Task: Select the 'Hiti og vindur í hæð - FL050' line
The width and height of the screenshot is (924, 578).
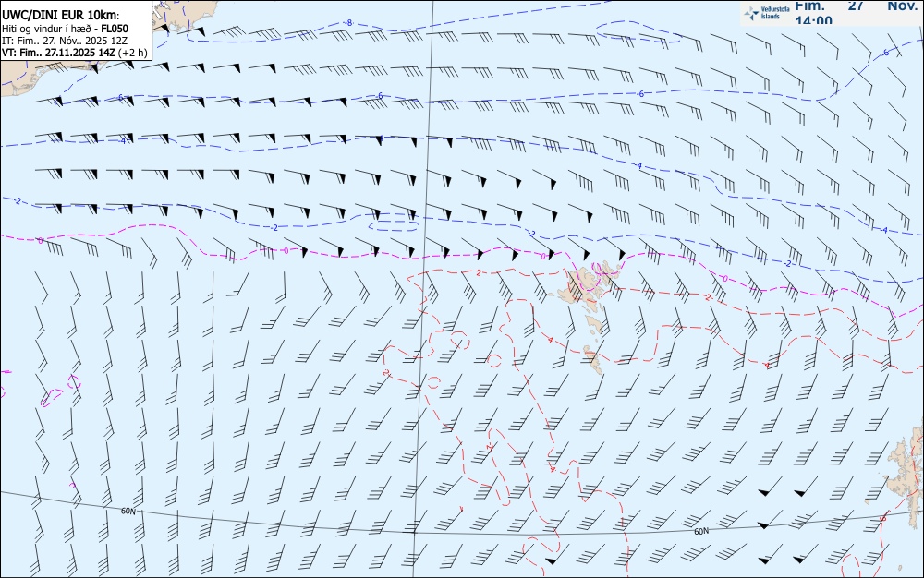Action: [x=65, y=29]
